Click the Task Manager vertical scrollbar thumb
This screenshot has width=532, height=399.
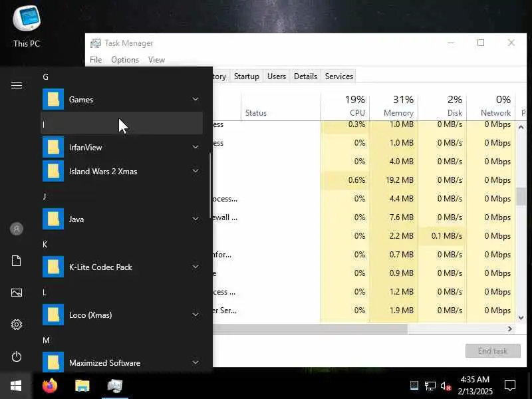click(521, 196)
